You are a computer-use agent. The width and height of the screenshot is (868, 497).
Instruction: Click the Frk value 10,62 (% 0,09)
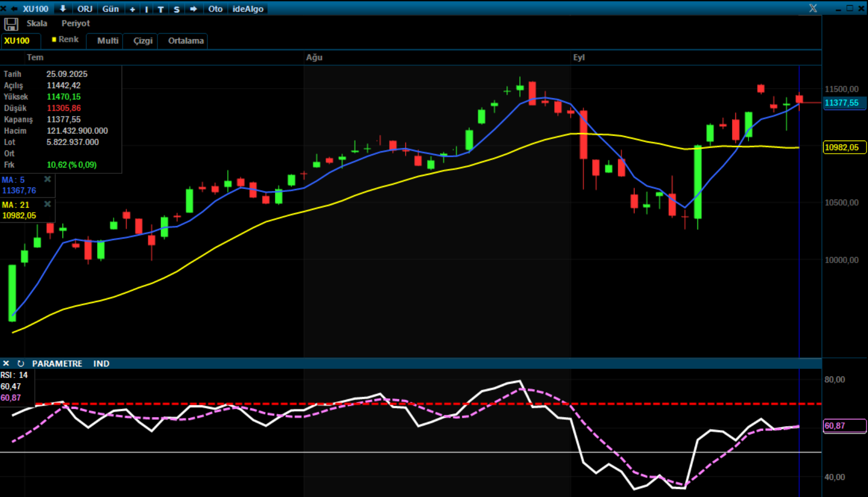click(x=72, y=165)
